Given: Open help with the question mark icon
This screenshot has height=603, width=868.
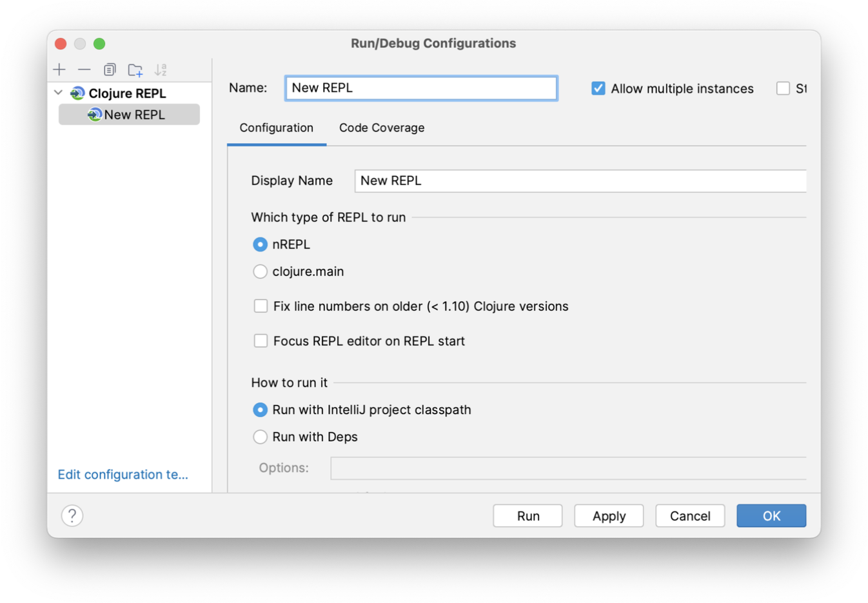Looking at the screenshot, I should [x=72, y=515].
